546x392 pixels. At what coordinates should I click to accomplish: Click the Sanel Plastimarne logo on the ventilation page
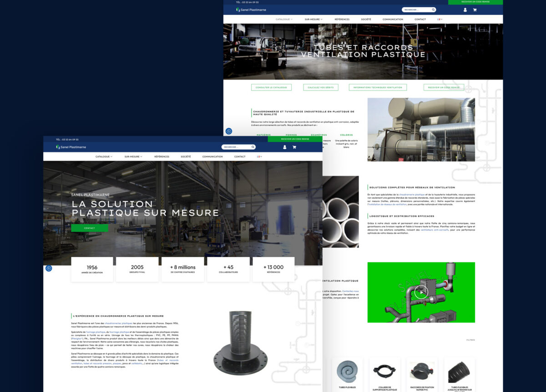(251, 10)
